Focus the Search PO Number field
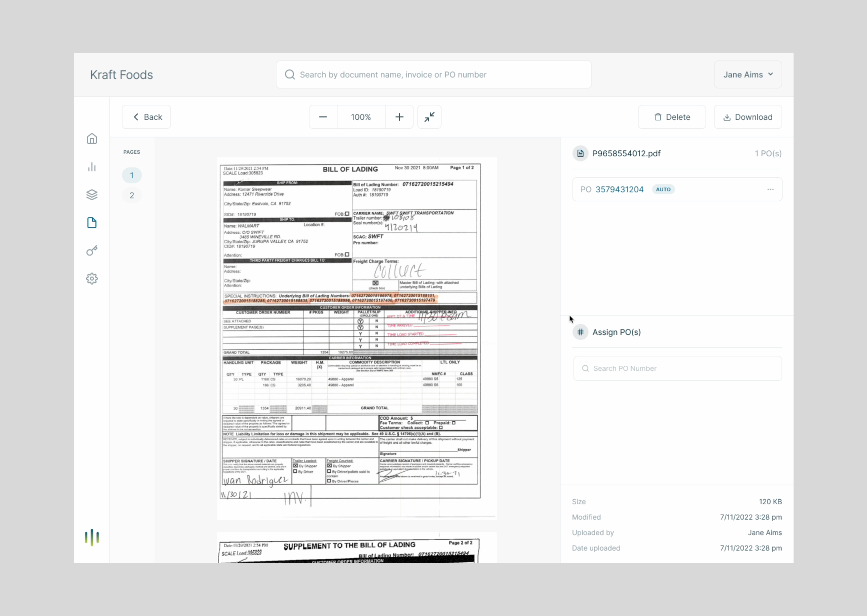This screenshot has width=867, height=616. (678, 368)
